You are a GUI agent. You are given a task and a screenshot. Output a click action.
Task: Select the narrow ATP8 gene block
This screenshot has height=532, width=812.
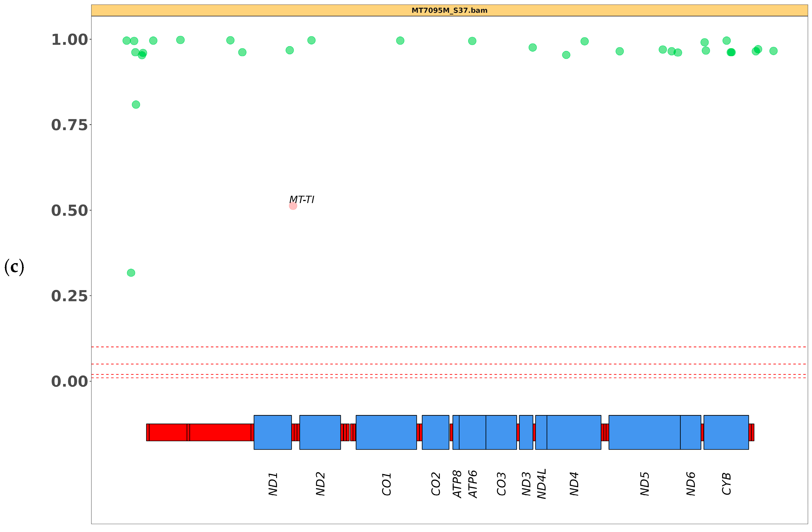pos(456,432)
